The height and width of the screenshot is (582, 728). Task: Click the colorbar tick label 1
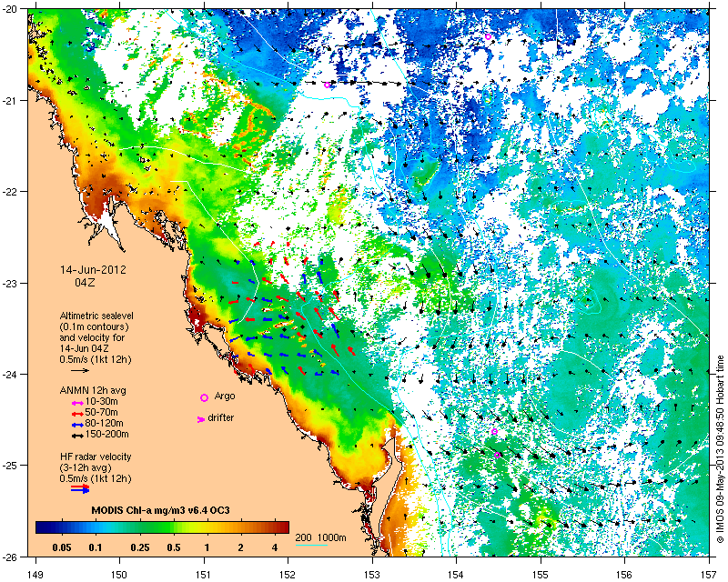[x=207, y=547]
